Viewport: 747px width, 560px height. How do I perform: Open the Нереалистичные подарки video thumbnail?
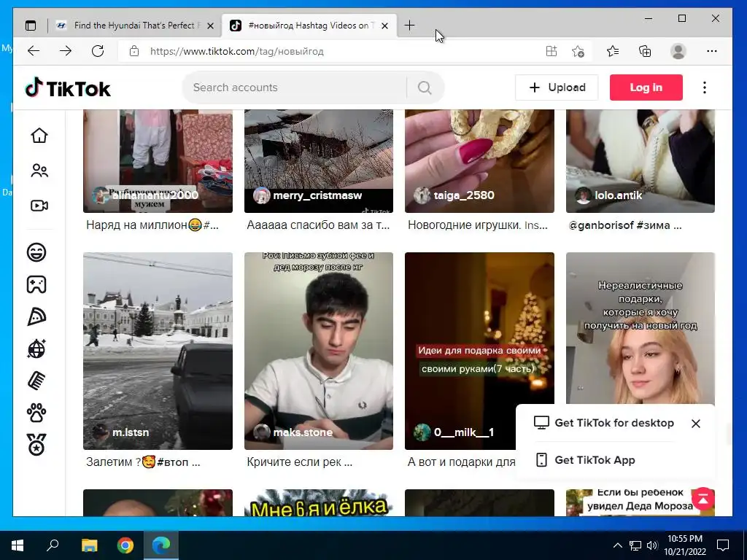point(640,329)
